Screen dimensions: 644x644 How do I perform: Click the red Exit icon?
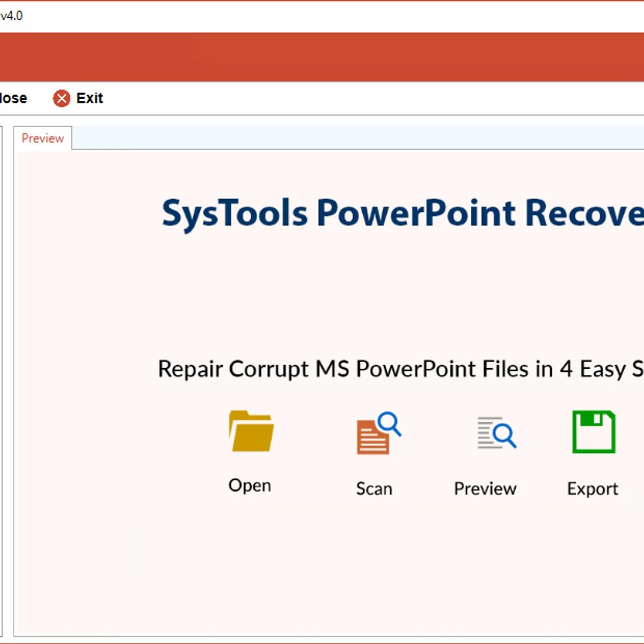62,98
